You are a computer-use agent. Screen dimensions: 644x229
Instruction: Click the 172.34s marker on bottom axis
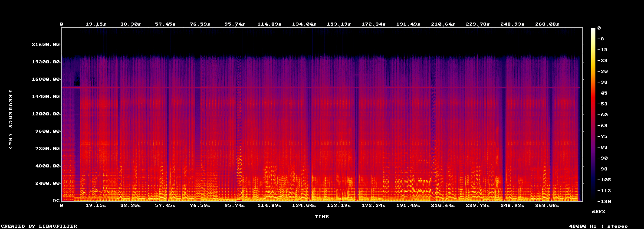click(373, 205)
